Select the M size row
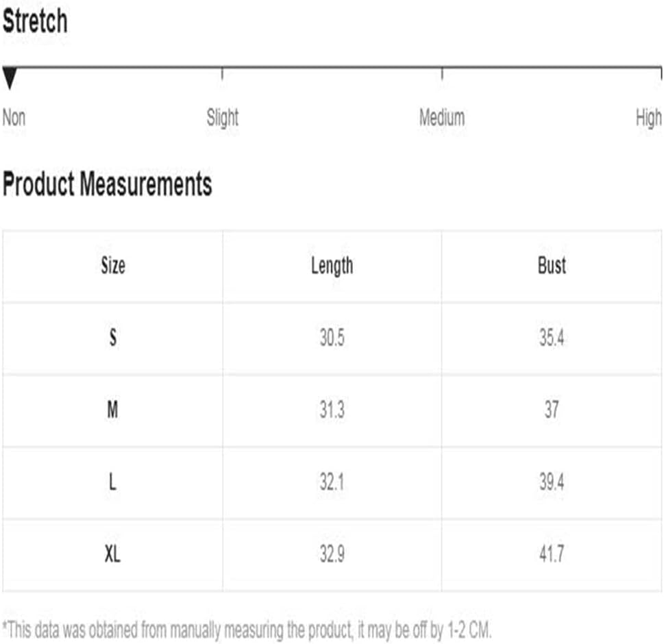Screen dimensions: 664x644 click(332, 410)
